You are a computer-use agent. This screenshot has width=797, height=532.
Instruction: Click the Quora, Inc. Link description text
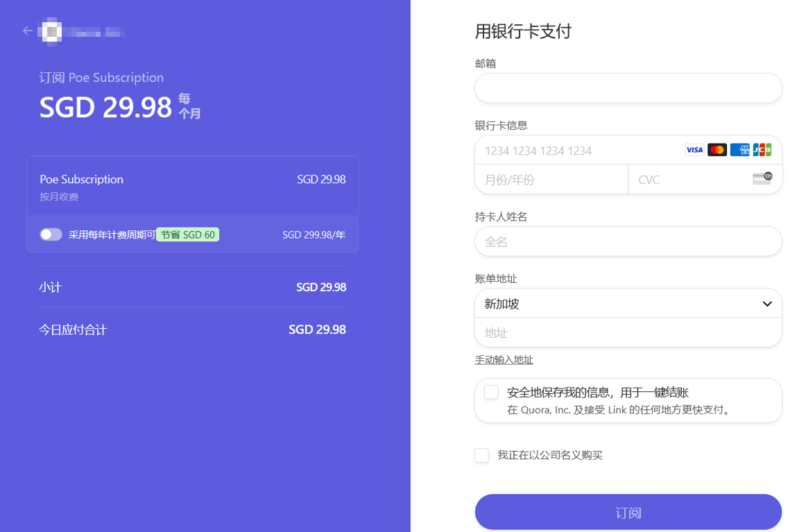click(620, 409)
